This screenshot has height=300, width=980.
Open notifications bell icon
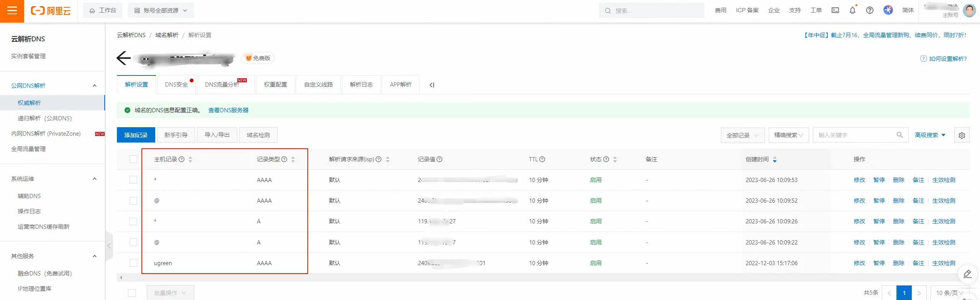[852, 10]
